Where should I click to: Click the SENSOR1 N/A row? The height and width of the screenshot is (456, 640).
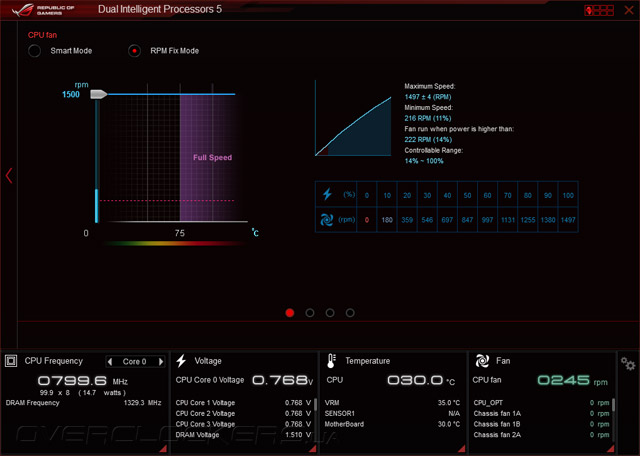click(x=392, y=414)
